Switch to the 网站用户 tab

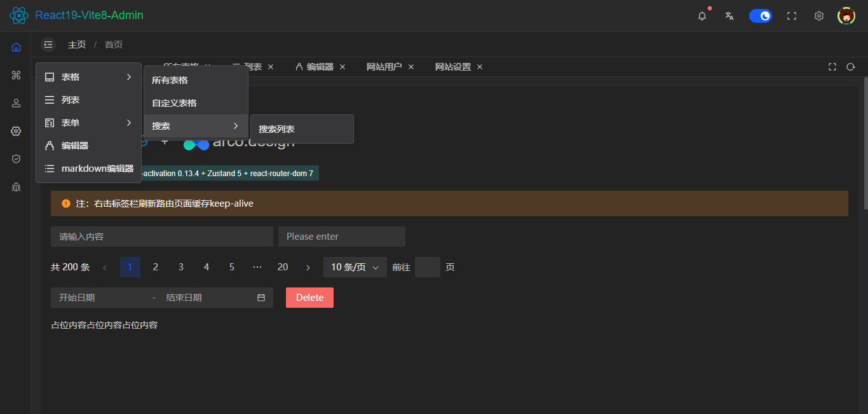384,67
